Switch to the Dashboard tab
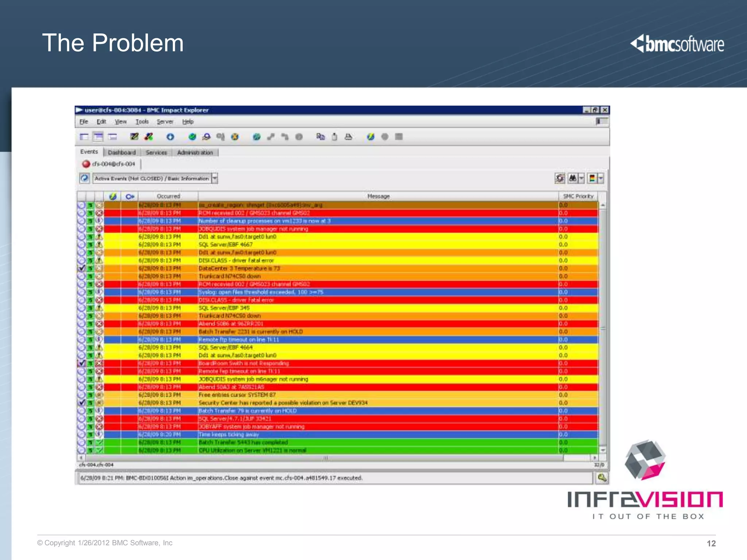This screenshot has height=560, width=747. 122,152
